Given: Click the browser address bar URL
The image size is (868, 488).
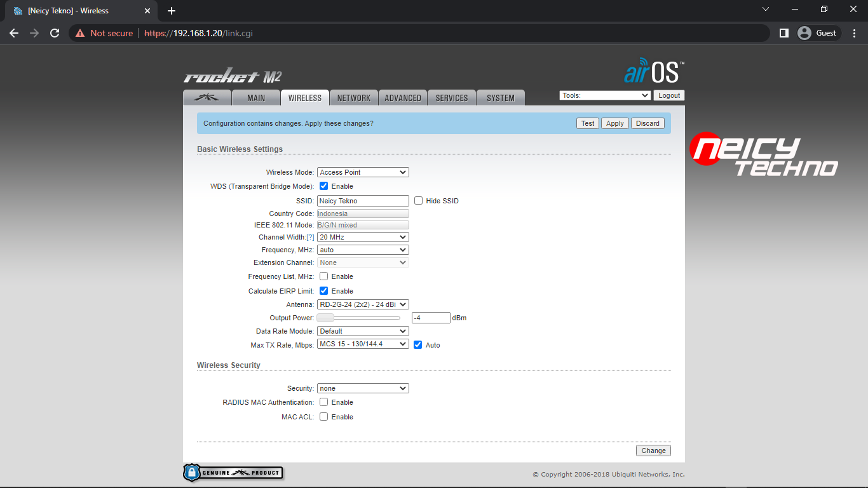Looking at the screenshot, I should [199, 33].
